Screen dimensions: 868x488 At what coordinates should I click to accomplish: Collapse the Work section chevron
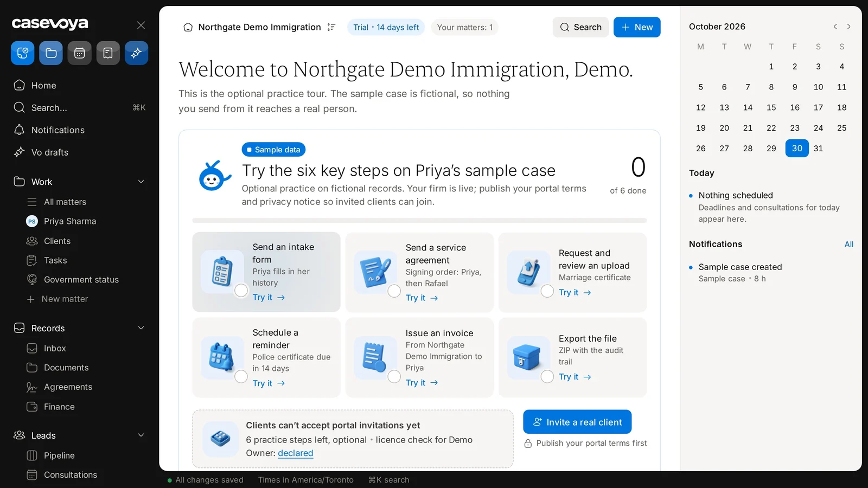[141, 182]
